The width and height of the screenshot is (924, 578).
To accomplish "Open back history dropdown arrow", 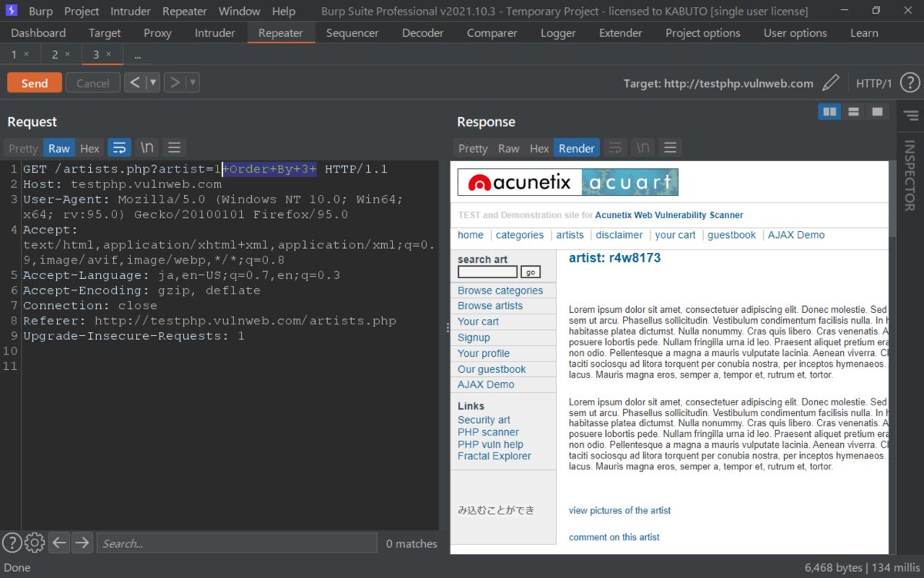I will pyautogui.click(x=153, y=82).
